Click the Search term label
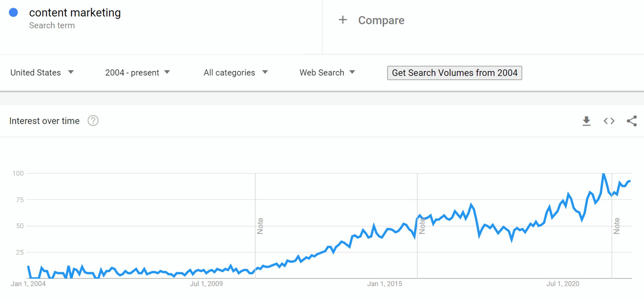644x300 pixels. click(x=52, y=25)
